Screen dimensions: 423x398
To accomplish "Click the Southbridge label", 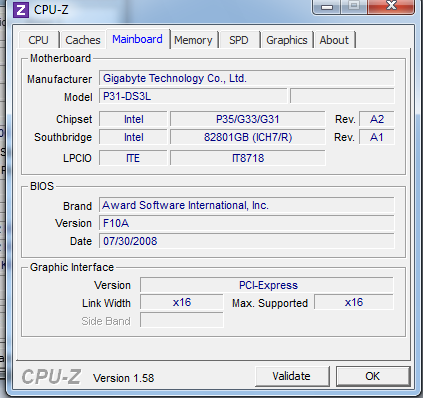I will pyautogui.click(x=63, y=137).
